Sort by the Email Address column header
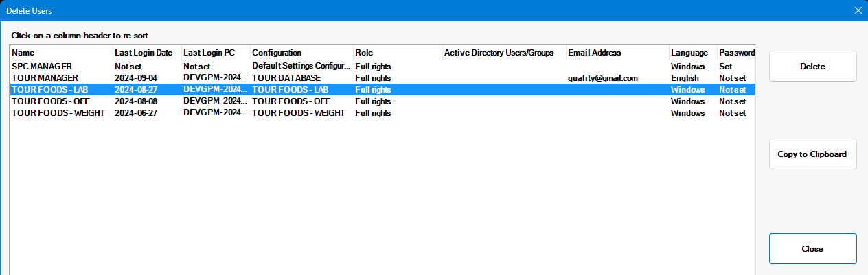The height and width of the screenshot is (275, 868). pos(617,53)
